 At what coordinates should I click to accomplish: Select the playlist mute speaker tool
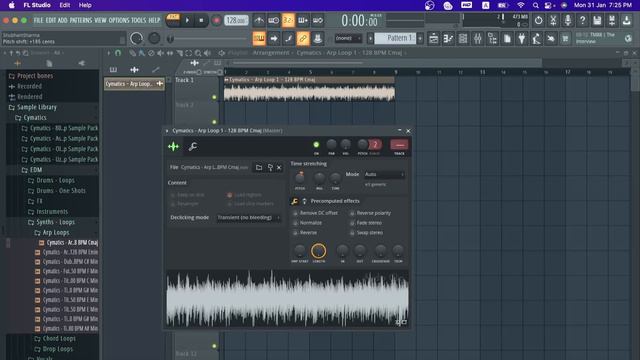tap(160, 53)
